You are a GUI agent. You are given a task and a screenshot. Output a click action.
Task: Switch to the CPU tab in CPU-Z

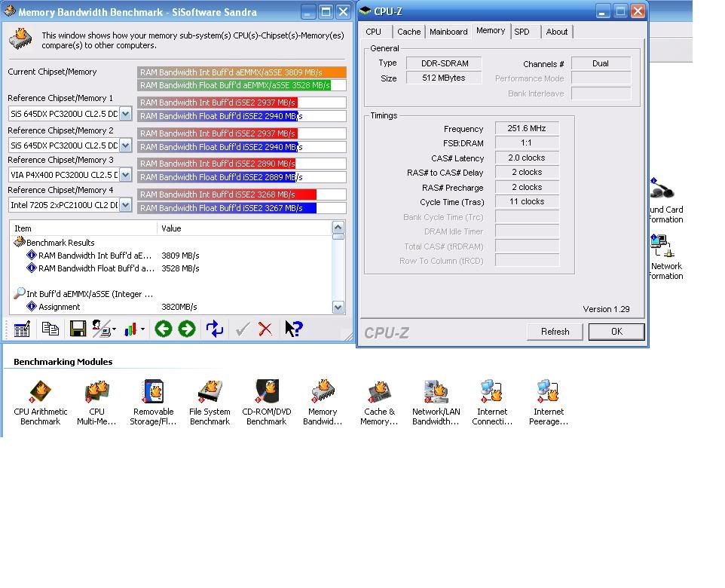tap(374, 32)
